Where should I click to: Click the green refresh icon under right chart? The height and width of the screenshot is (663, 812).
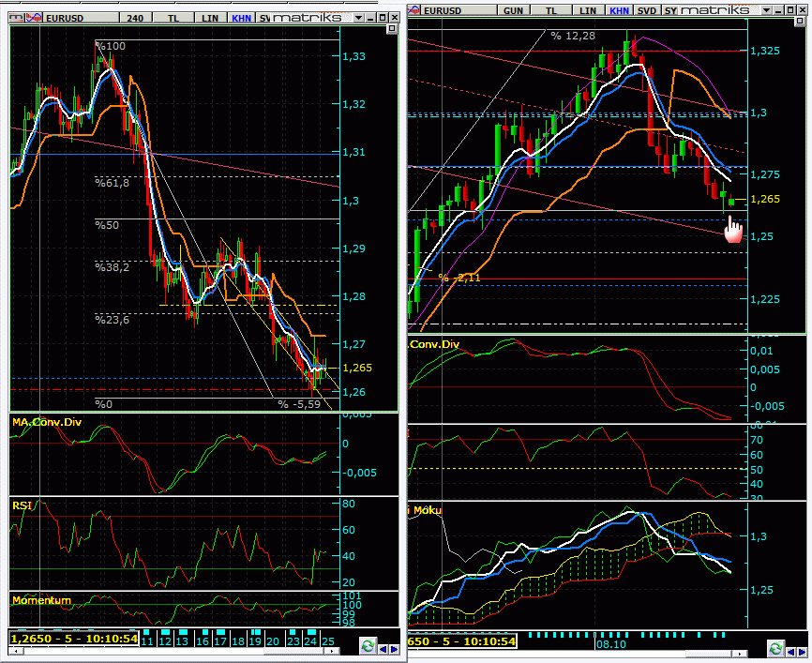[x=774, y=648]
